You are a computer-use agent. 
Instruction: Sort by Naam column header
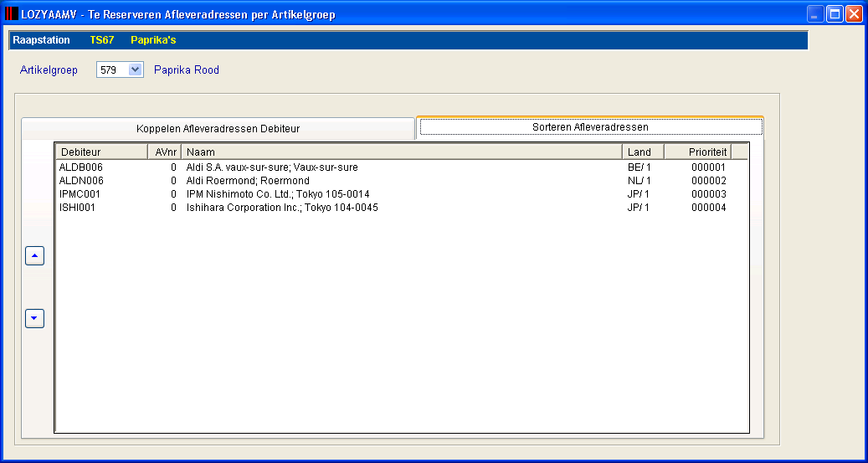402,152
